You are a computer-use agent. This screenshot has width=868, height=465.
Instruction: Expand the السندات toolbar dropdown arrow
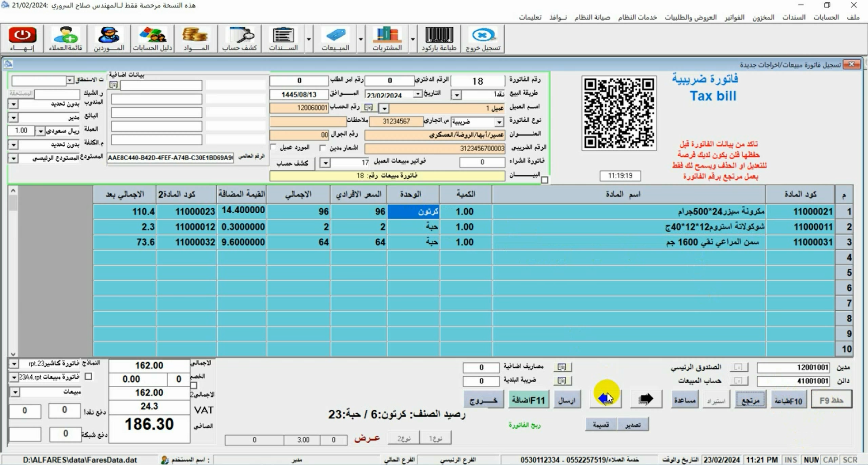click(309, 39)
